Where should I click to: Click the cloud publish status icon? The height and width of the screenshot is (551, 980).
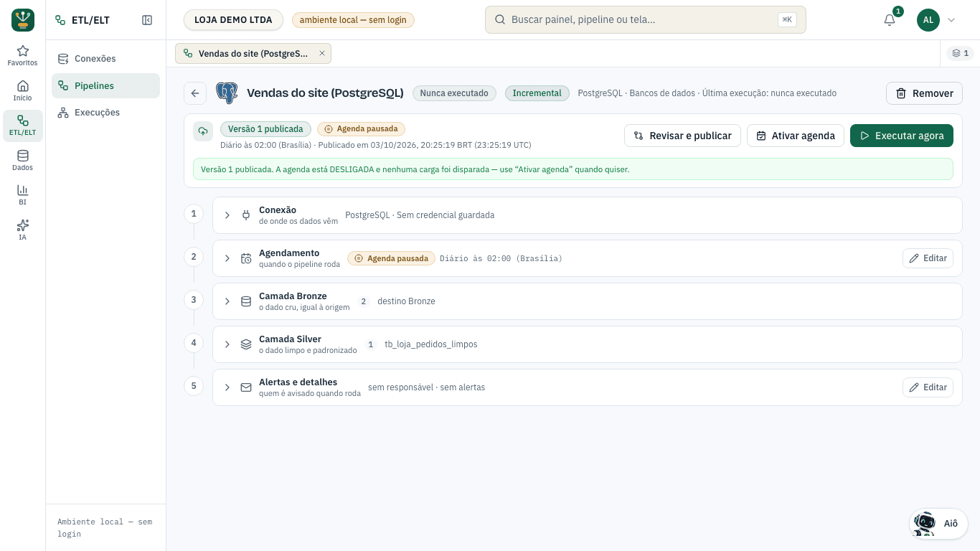click(203, 131)
